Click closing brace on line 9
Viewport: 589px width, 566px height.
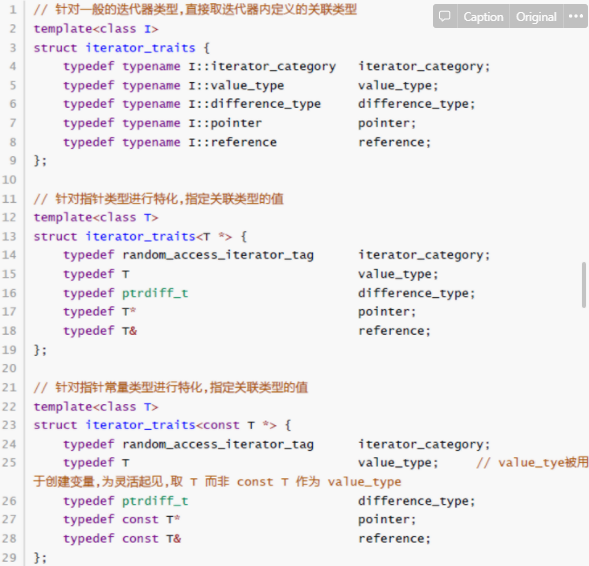tap(40, 161)
